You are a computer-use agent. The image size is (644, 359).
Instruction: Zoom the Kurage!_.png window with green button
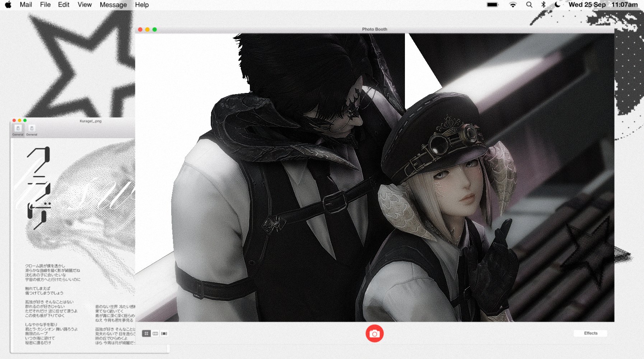point(25,121)
